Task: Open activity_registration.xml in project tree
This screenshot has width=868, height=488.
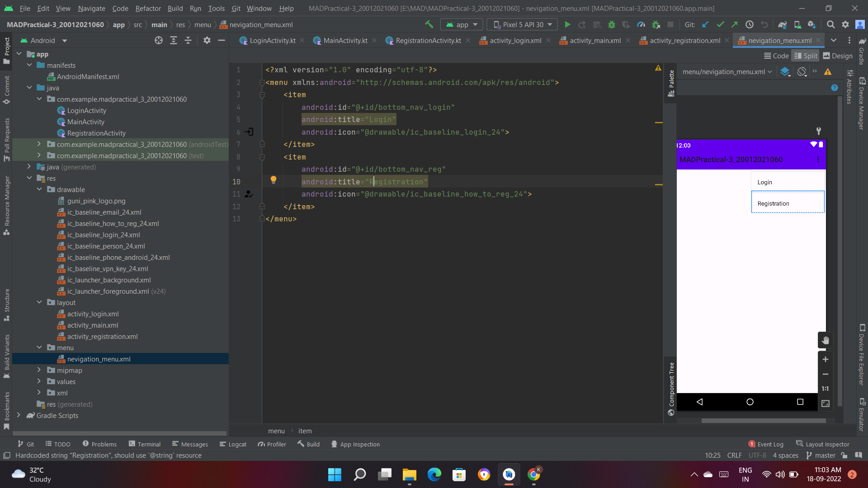Action: [x=102, y=336]
